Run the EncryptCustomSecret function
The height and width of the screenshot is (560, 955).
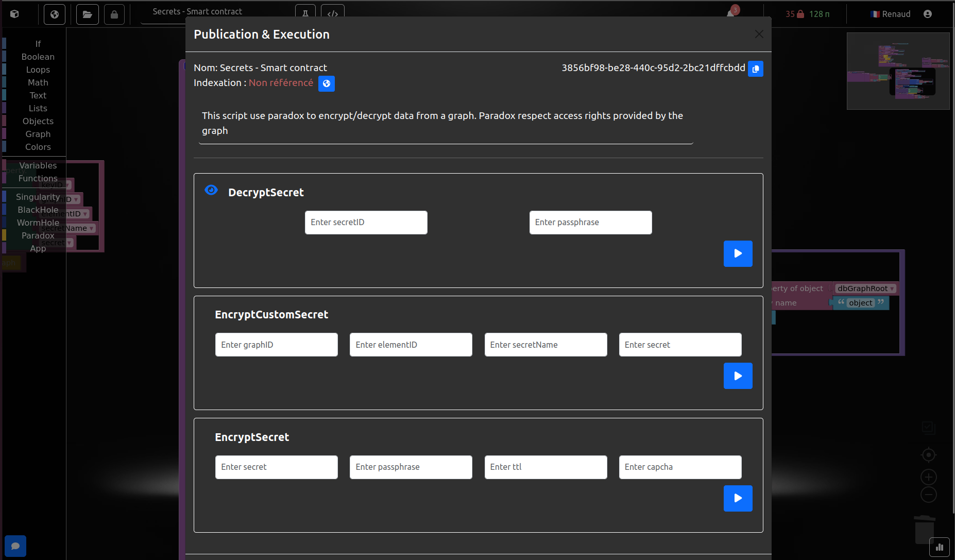738,376
